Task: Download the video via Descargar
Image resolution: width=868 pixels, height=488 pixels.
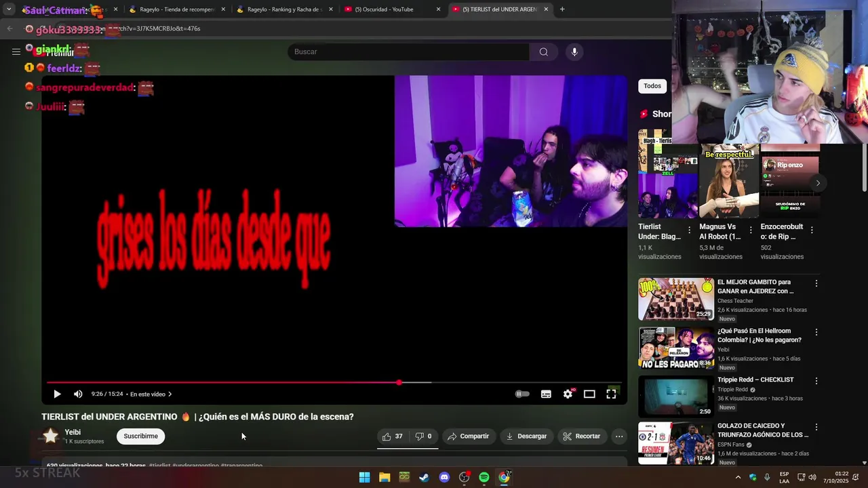Action: 526,436
